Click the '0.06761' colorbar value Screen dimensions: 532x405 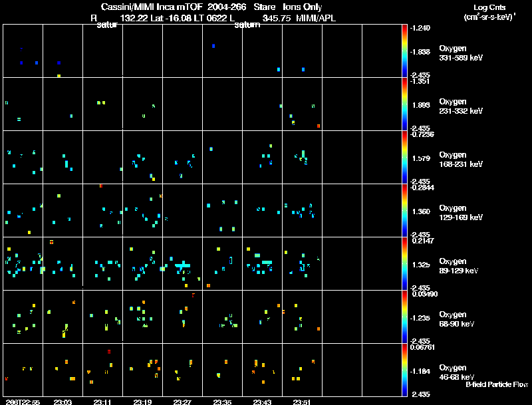(423, 347)
